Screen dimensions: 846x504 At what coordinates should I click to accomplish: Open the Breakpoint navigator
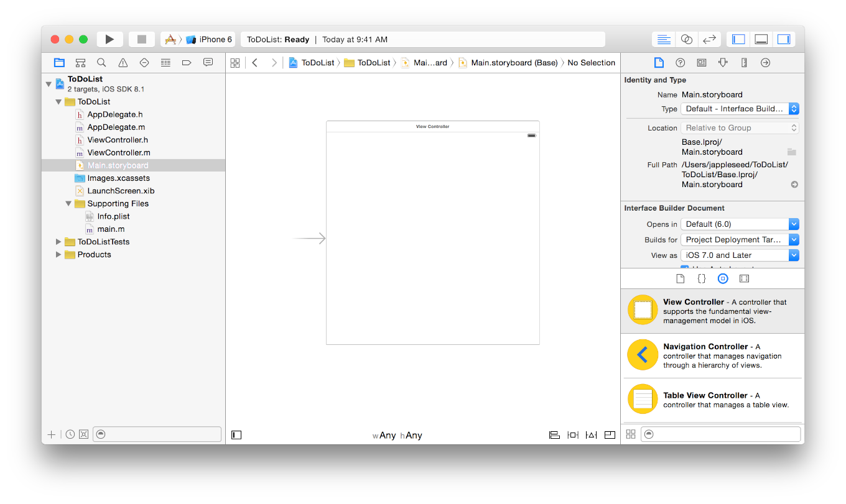click(187, 63)
